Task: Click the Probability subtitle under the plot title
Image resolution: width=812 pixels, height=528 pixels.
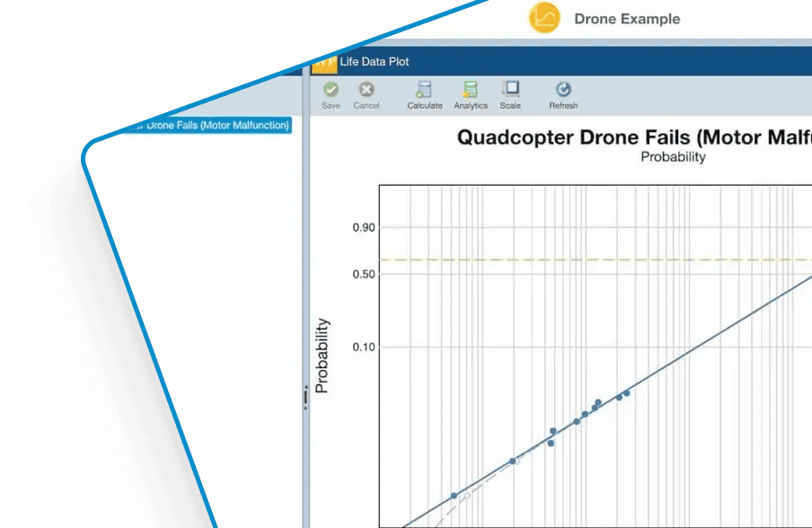Action: click(673, 157)
